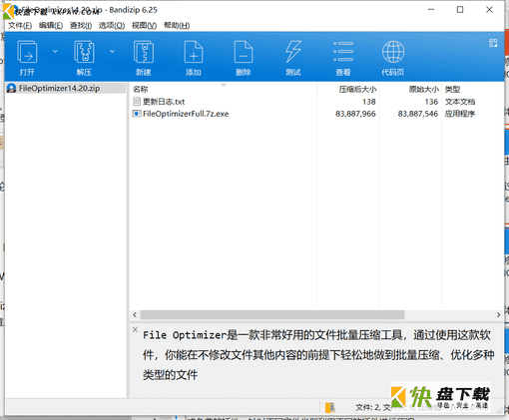Screen dimensions: 509x420
Task: Click the Delete (删除) file icon
Action: 244,52
